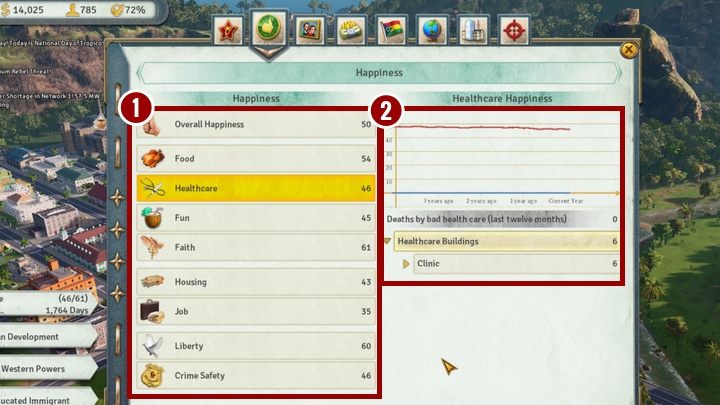Image resolution: width=720 pixels, height=405 pixels.
Task: Click the briefcase Job icon
Action: click(x=153, y=311)
